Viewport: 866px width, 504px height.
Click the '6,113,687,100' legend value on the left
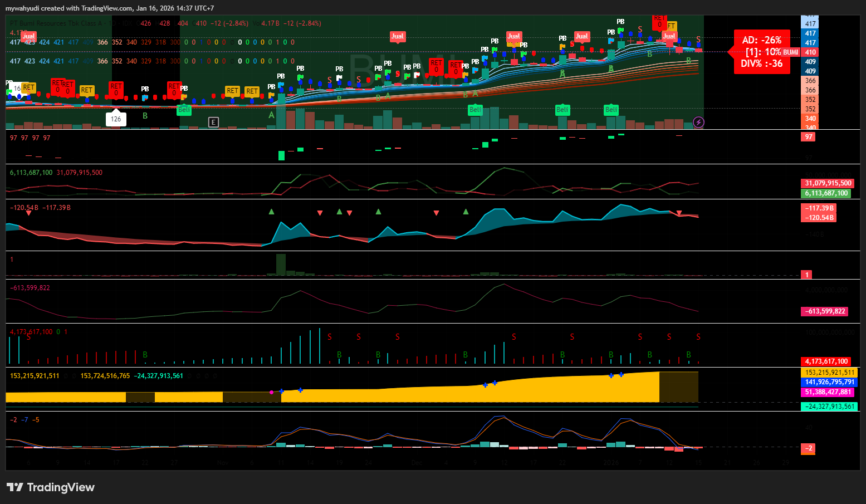pos(31,173)
